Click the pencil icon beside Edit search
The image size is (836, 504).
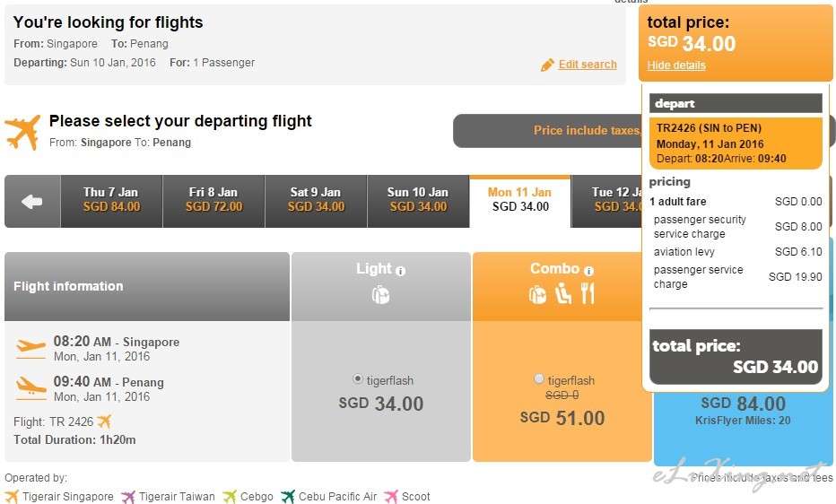(547, 65)
